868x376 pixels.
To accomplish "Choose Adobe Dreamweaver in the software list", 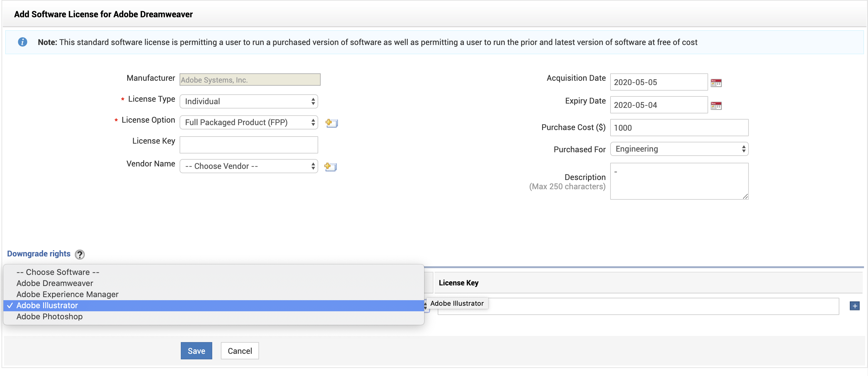I will pos(55,283).
